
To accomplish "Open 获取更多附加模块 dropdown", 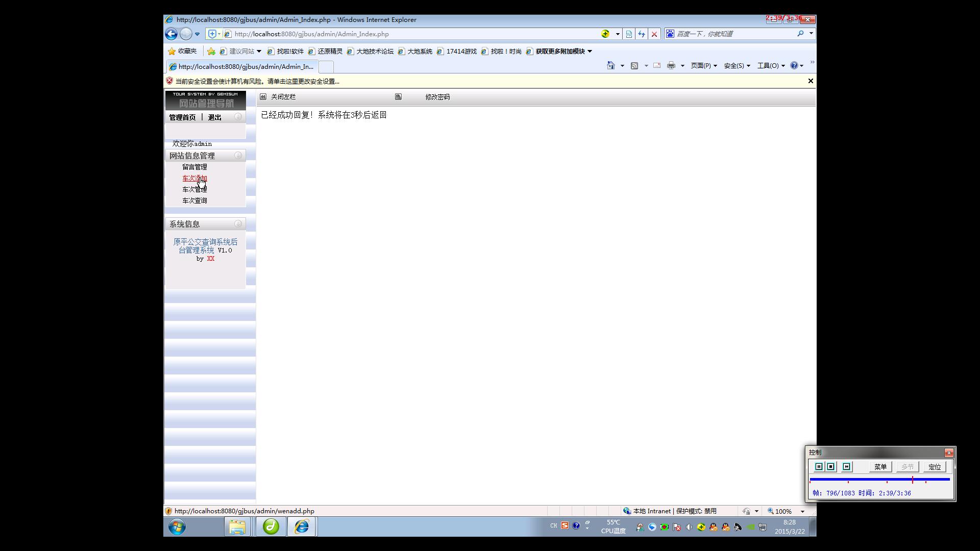I will tap(559, 51).
